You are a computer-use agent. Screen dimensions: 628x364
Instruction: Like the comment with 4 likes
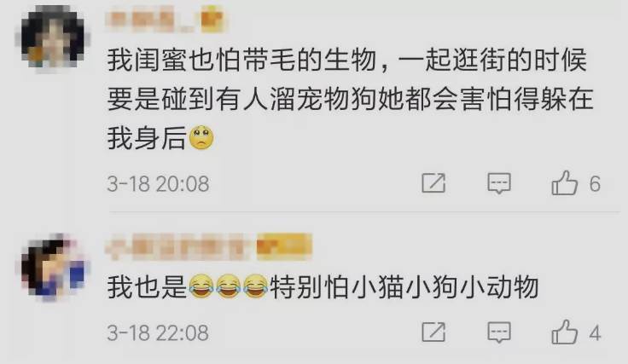click(x=565, y=332)
